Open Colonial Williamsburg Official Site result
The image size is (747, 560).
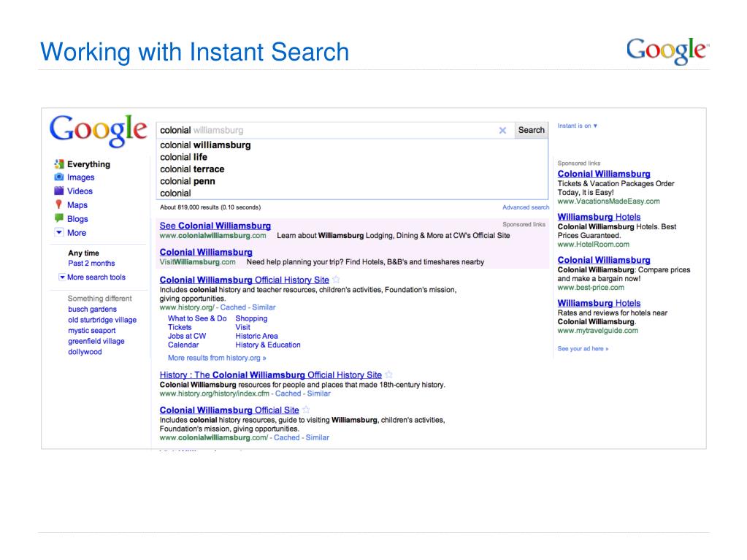pyautogui.click(x=229, y=410)
